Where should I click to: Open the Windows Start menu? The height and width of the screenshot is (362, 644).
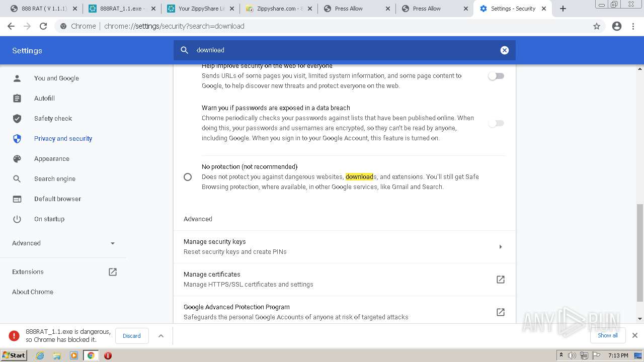pos(14,355)
